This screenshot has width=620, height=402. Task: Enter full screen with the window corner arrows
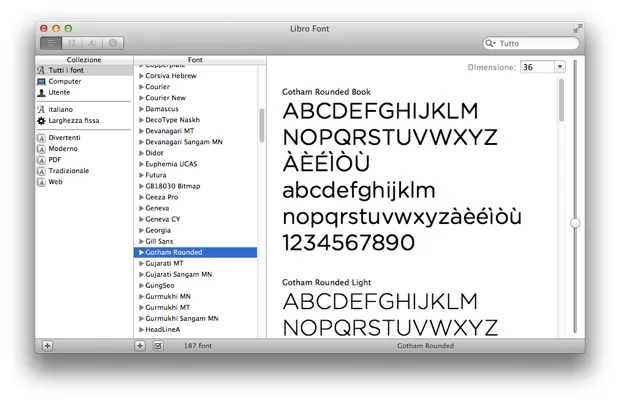(x=578, y=28)
